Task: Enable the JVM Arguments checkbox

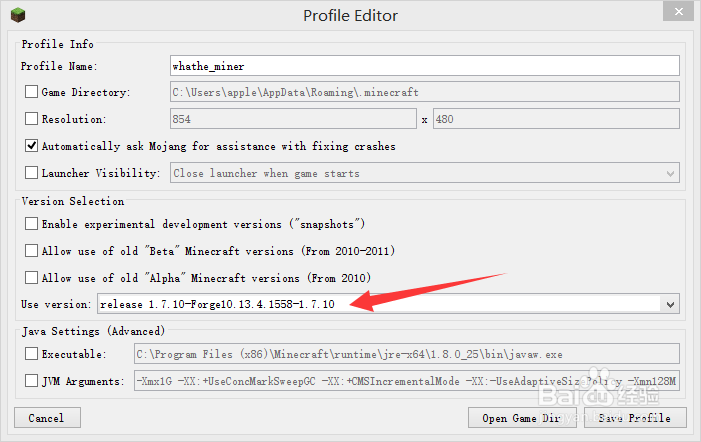Action: (31, 381)
